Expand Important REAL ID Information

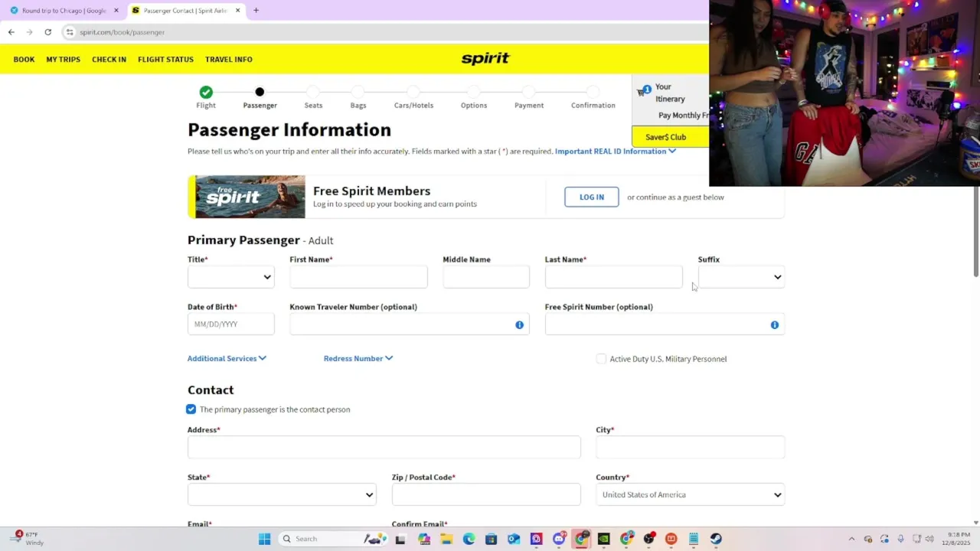(x=615, y=152)
